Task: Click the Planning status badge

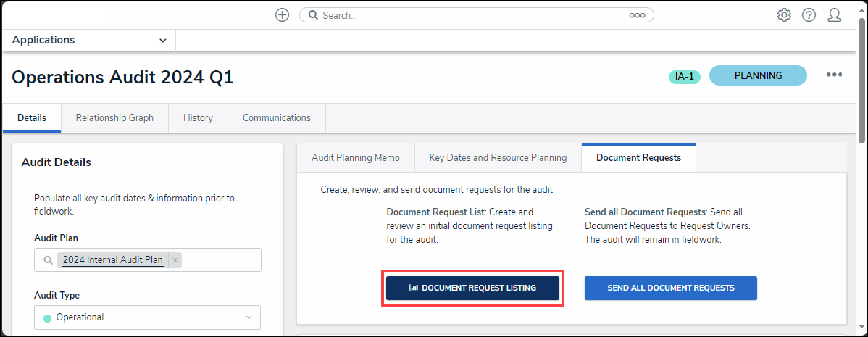Action: [x=758, y=75]
